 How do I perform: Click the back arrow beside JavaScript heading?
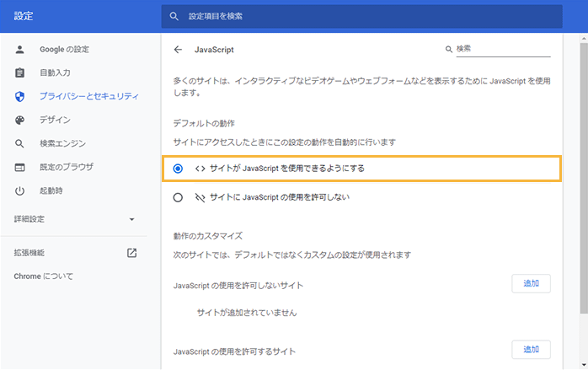[178, 50]
